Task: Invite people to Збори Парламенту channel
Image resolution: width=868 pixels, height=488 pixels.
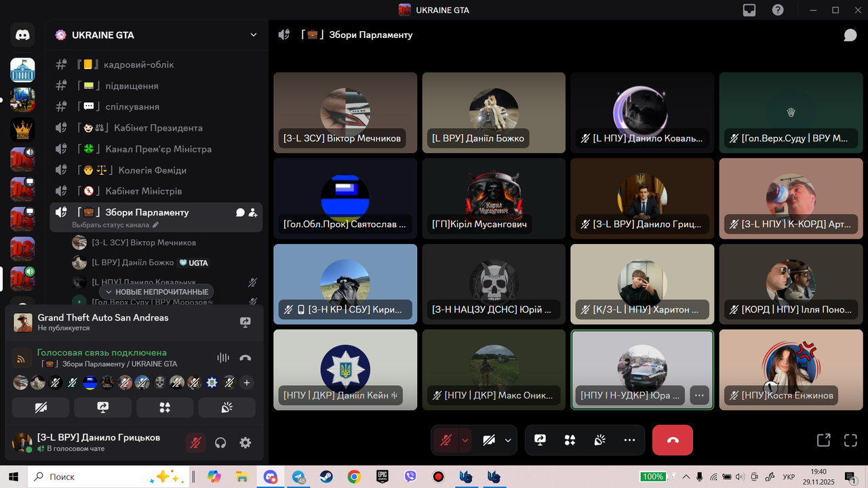Action: (x=253, y=212)
